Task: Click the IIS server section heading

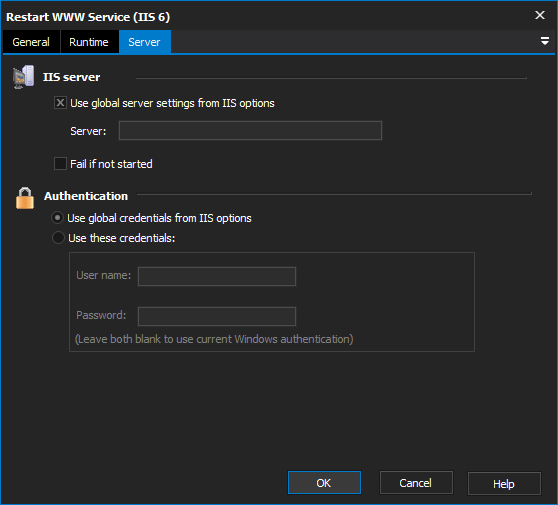Action: coord(72,77)
